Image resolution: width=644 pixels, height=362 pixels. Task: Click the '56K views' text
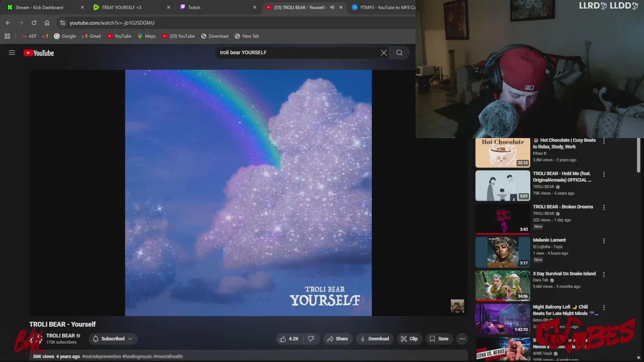click(43, 356)
